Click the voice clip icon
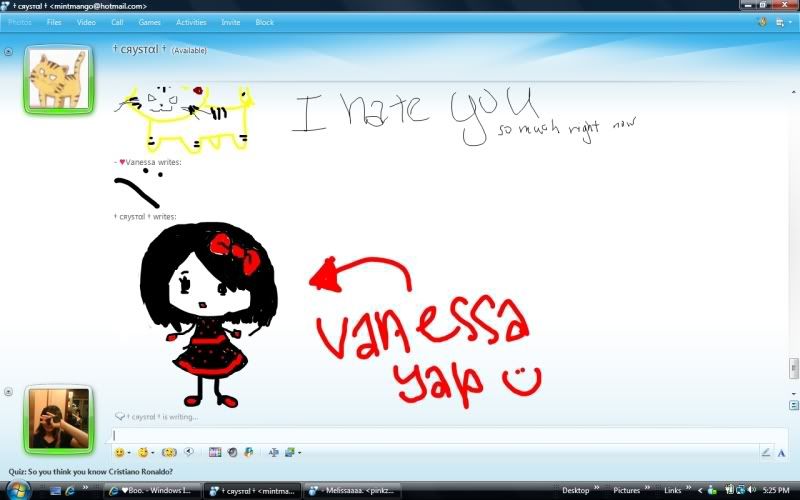 (188, 453)
